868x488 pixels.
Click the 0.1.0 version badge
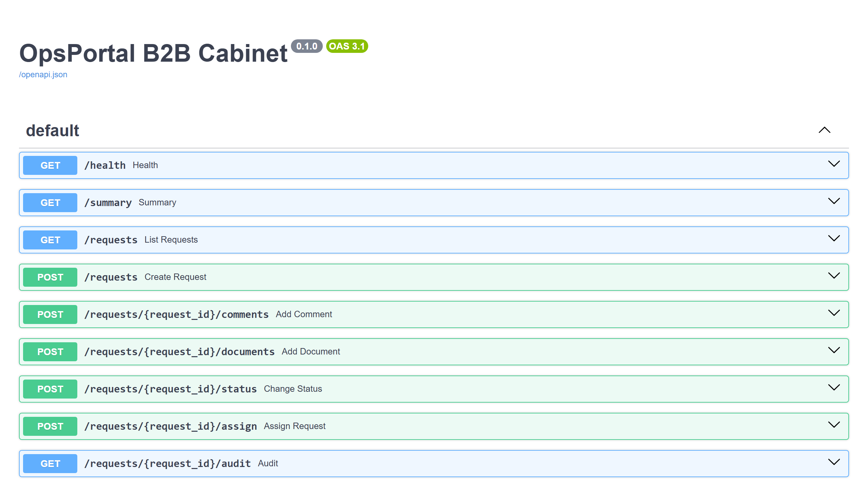pyautogui.click(x=307, y=46)
